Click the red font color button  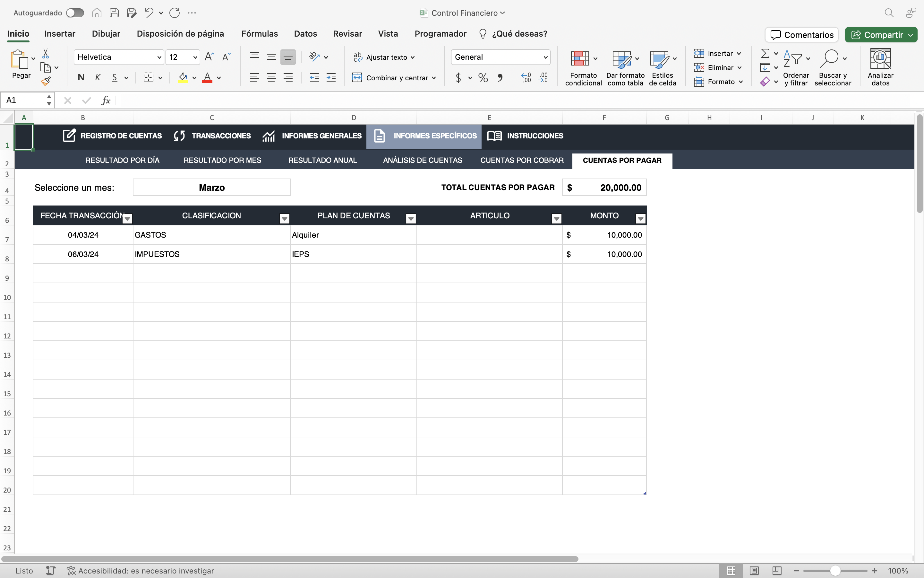[207, 78]
